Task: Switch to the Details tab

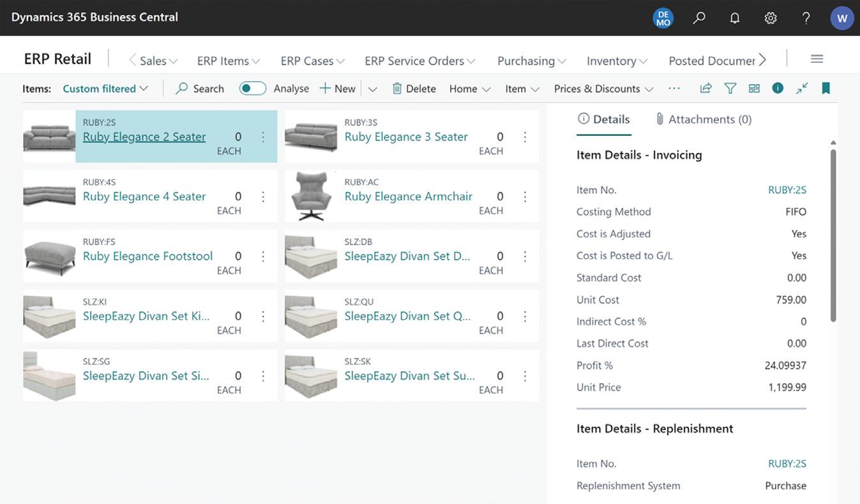Action: click(x=604, y=119)
